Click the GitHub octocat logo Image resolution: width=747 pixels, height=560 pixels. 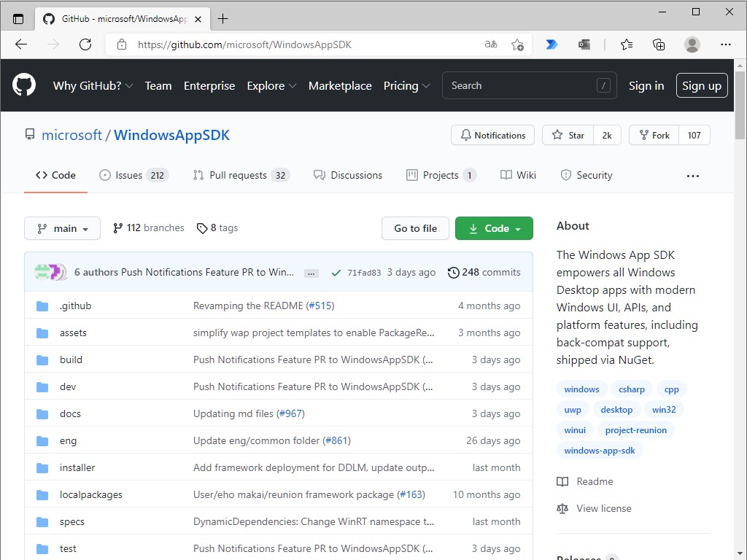(24, 85)
